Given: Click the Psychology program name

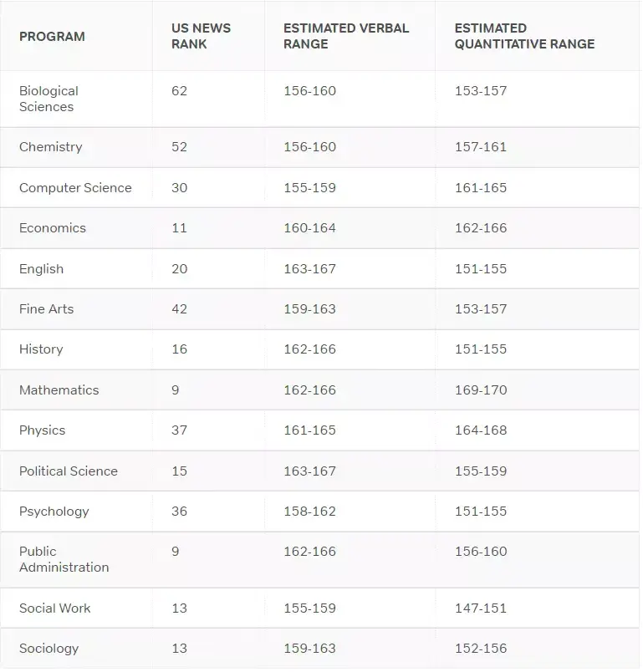Looking at the screenshot, I should [x=54, y=512].
